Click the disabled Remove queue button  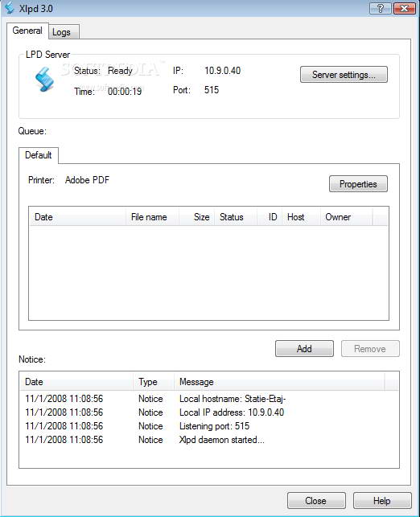click(x=370, y=348)
